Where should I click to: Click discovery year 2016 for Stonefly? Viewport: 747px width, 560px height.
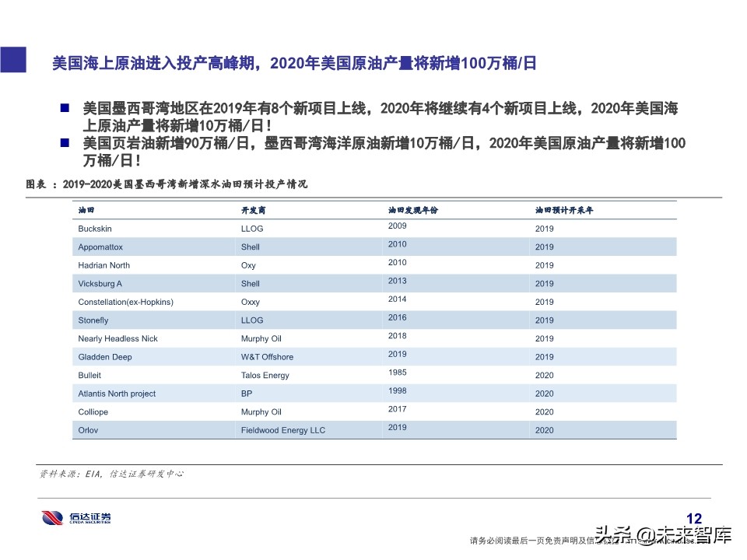coord(398,317)
